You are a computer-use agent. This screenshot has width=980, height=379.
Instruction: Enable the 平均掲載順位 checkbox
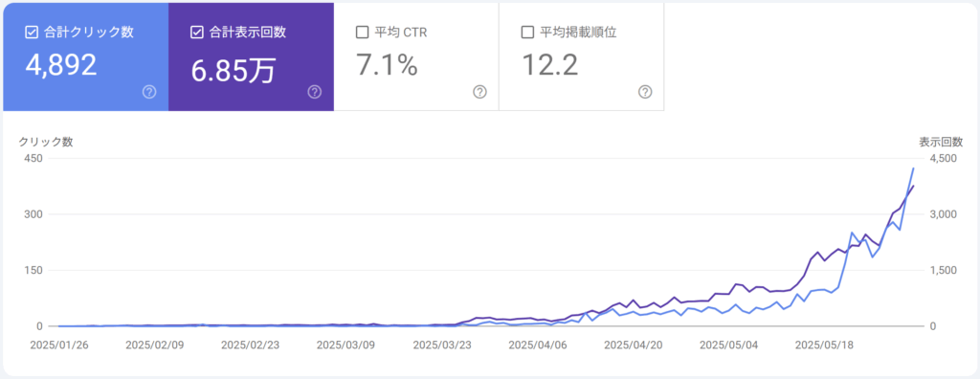tap(527, 33)
